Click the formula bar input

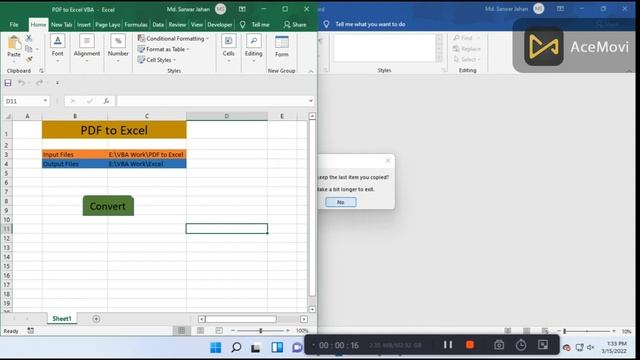212,101
